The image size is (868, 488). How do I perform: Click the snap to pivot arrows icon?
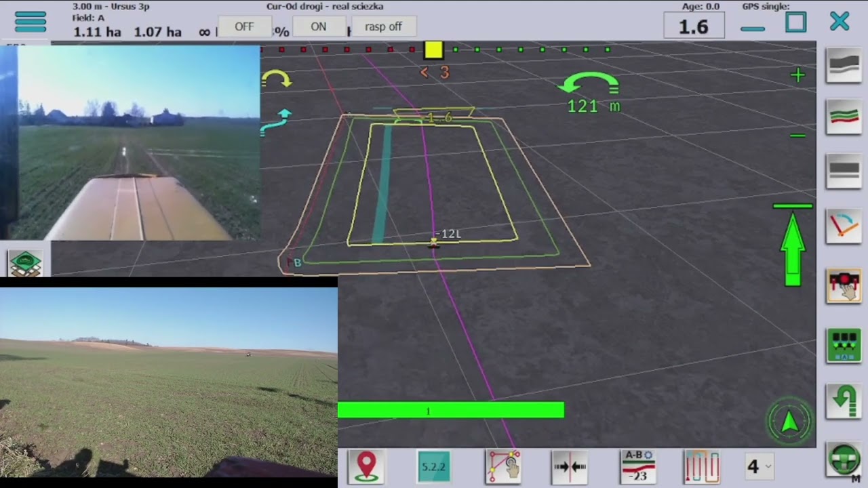tap(570, 466)
